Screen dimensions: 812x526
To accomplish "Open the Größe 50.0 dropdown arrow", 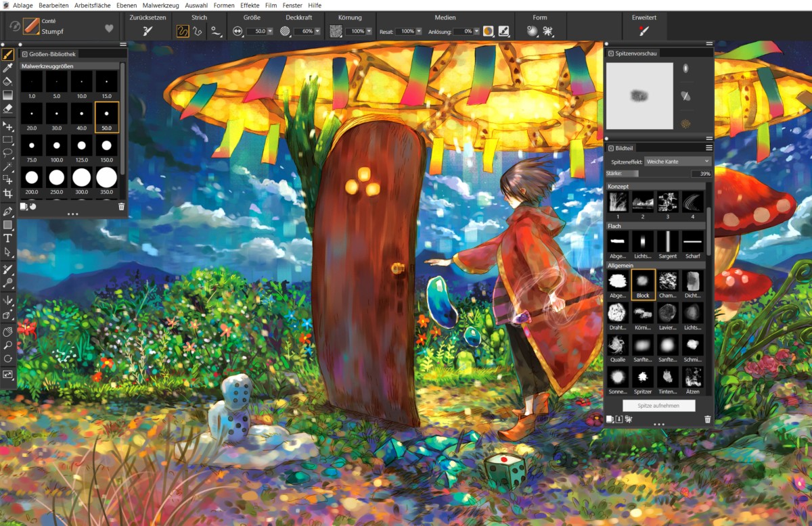I will pyautogui.click(x=270, y=31).
